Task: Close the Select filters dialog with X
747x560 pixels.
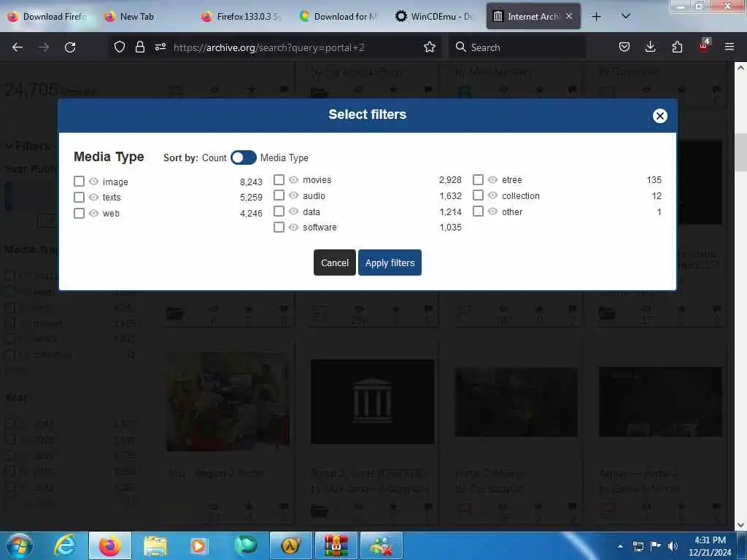Action: point(659,116)
